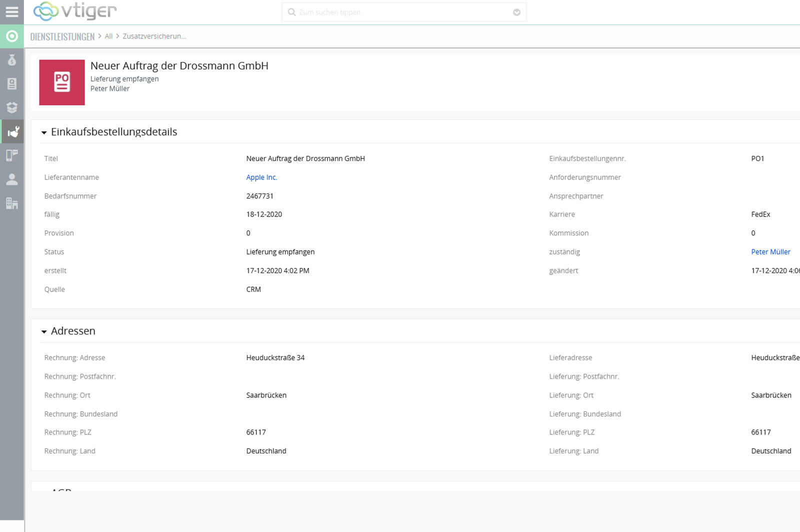
Task: Select the hand with wrench icon
Action: point(13,131)
